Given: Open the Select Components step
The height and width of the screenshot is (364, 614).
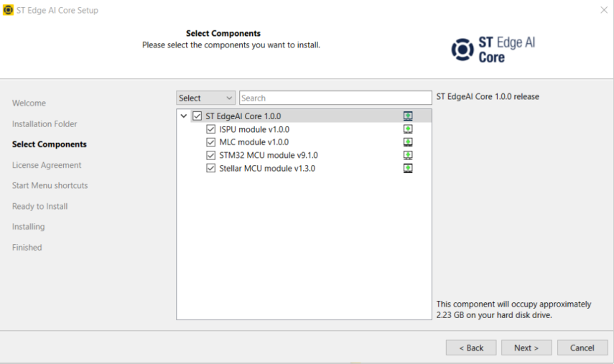Looking at the screenshot, I should [x=50, y=144].
